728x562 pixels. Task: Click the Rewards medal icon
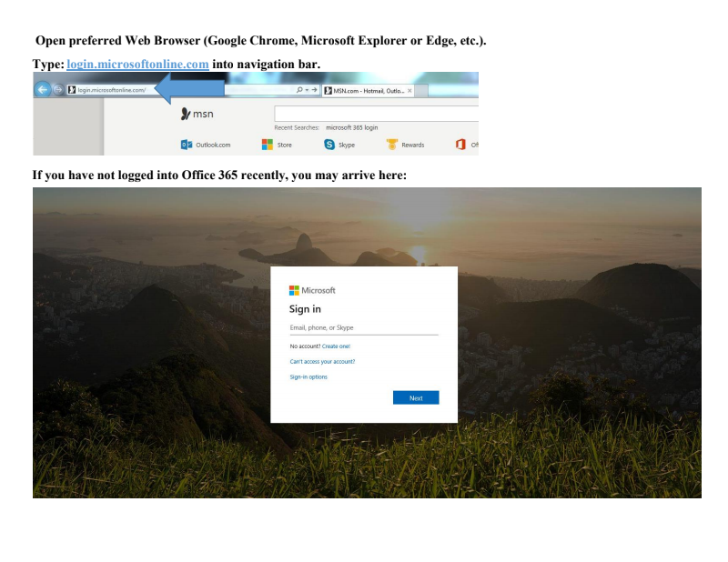pyautogui.click(x=392, y=144)
